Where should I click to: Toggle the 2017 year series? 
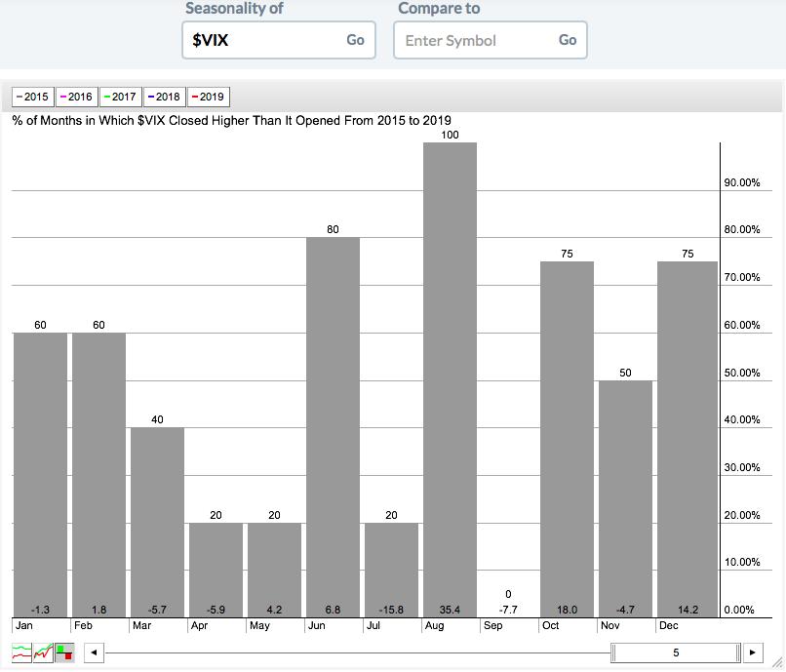(x=120, y=97)
